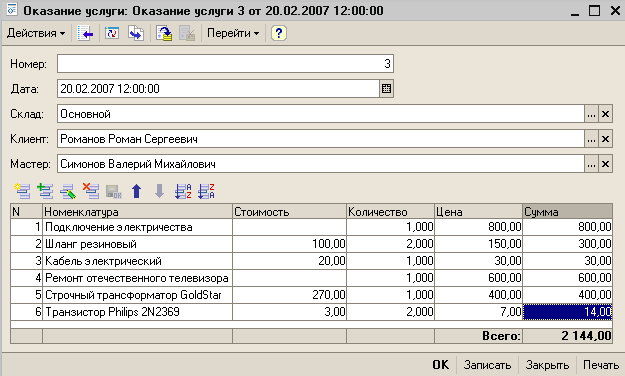Maximize the Оказание услуги window
This screenshot has height=376, width=625.
click(594, 10)
